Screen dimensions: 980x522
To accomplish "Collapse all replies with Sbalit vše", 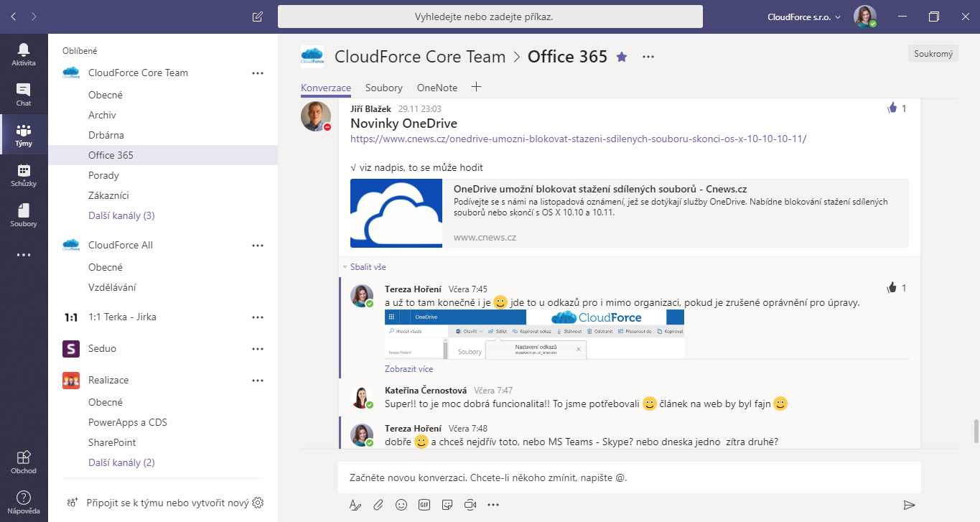I will point(368,266).
